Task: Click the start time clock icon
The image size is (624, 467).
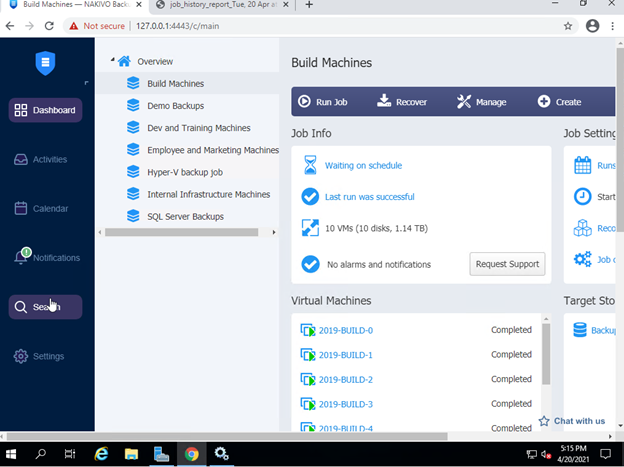Action: click(x=583, y=196)
